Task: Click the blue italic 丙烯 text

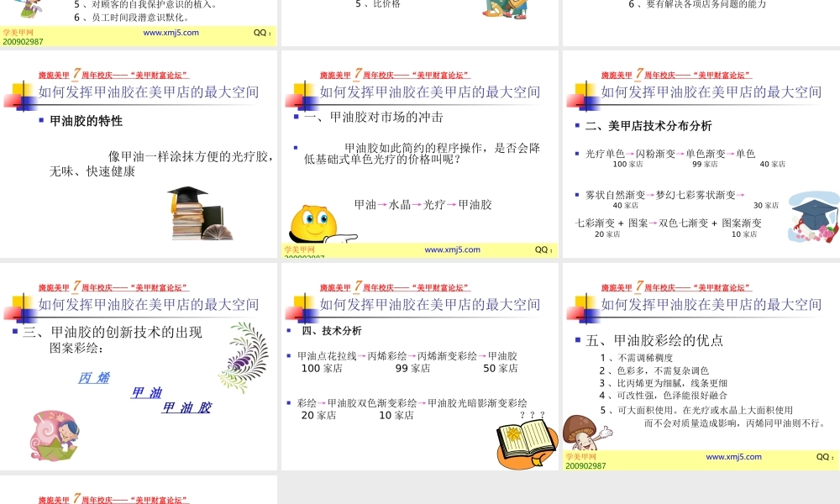Action: coord(94,378)
